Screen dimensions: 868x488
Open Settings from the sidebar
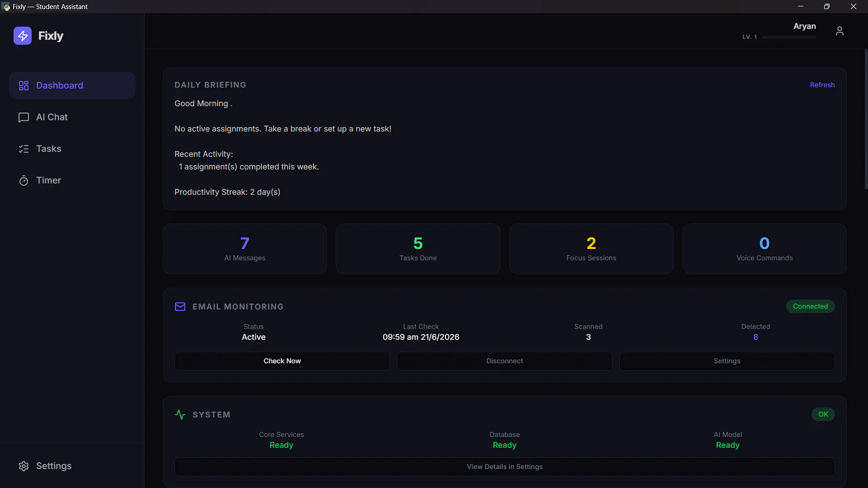pos(72,466)
